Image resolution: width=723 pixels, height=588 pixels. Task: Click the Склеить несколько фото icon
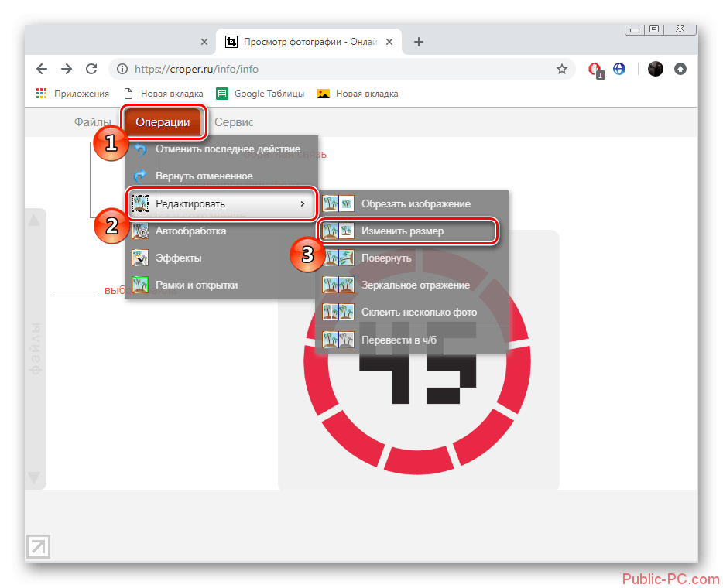coord(338,313)
